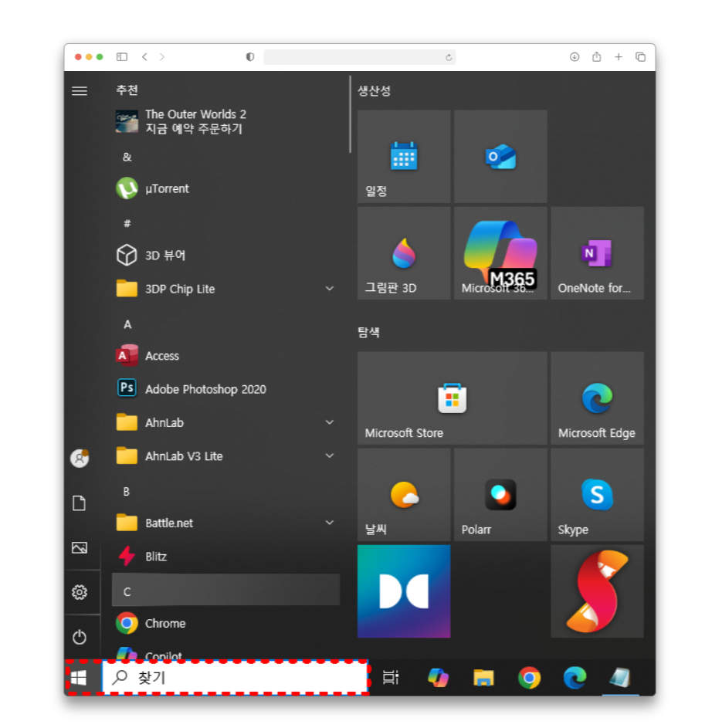705x728 pixels.
Task: Expand the AhnLab V3 Lite folder
Action: tap(329, 455)
